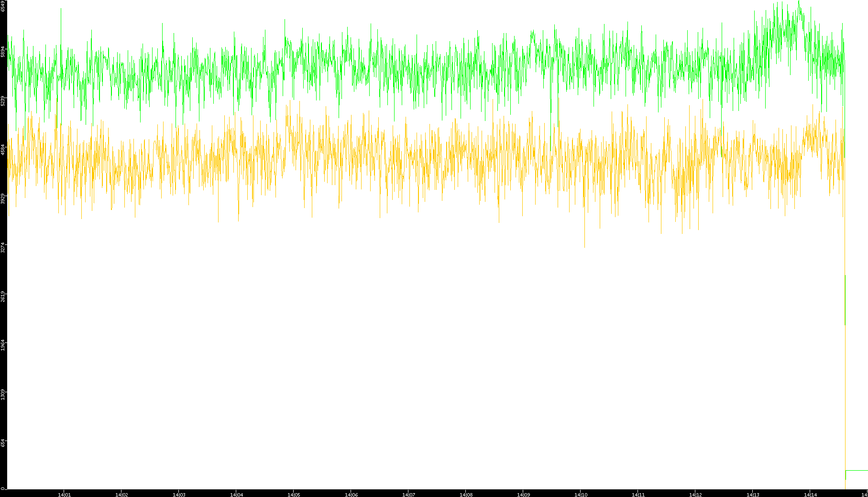Click the 0 origin label on vertical axis
This screenshot has height=497, width=868.
3,488
